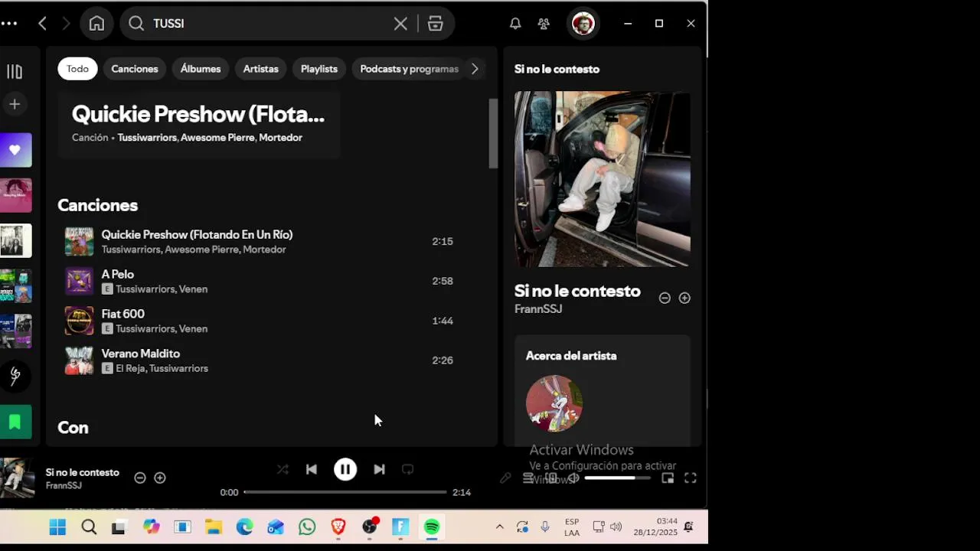Skip to next track

pyautogui.click(x=379, y=470)
